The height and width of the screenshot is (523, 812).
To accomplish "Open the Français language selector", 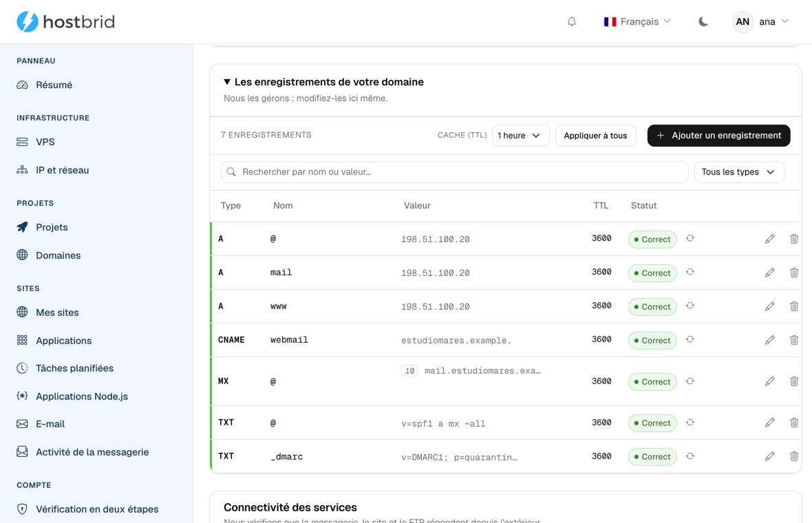I will point(637,22).
